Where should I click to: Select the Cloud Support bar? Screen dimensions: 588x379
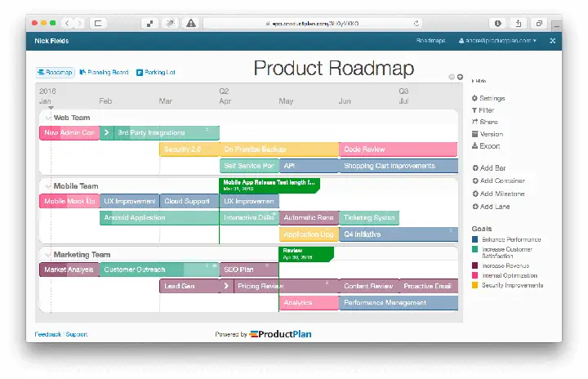[x=189, y=202]
